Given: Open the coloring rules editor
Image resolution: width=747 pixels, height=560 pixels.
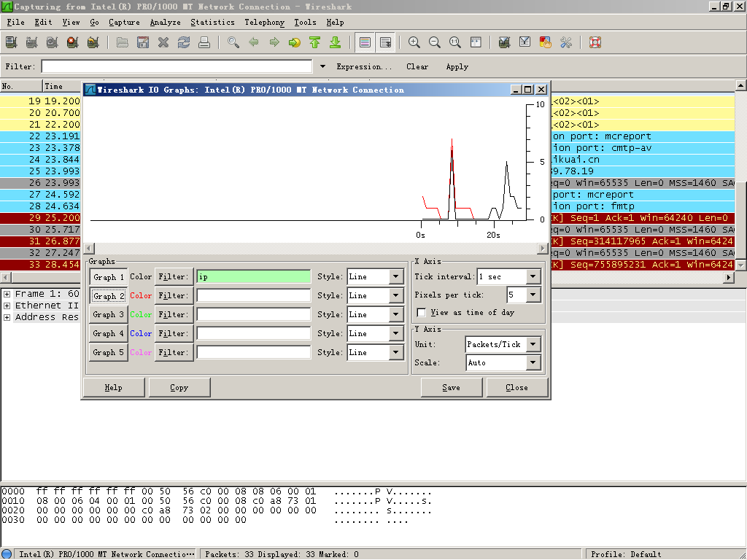Looking at the screenshot, I should coord(546,42).
